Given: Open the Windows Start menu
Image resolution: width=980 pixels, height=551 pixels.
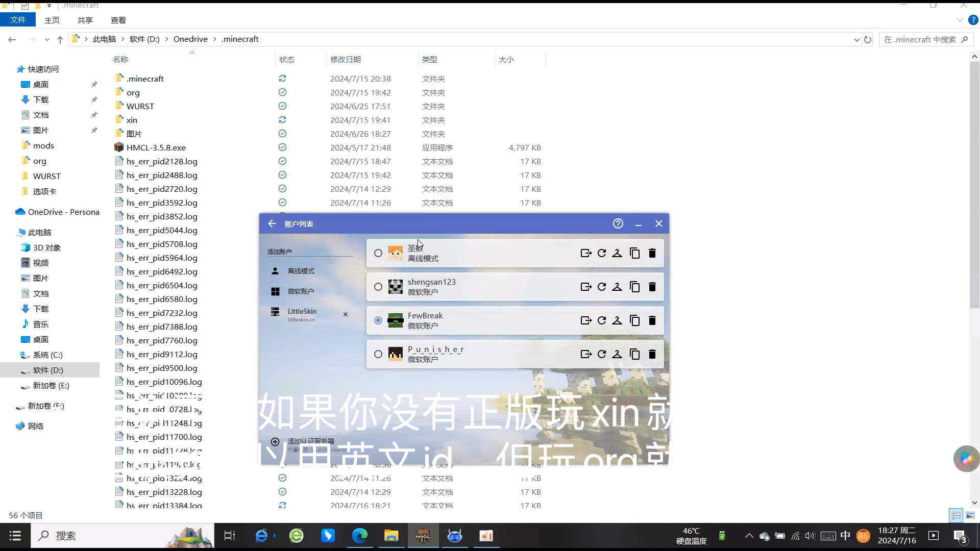Looking at the screenshot, I should tap(15, 536).
